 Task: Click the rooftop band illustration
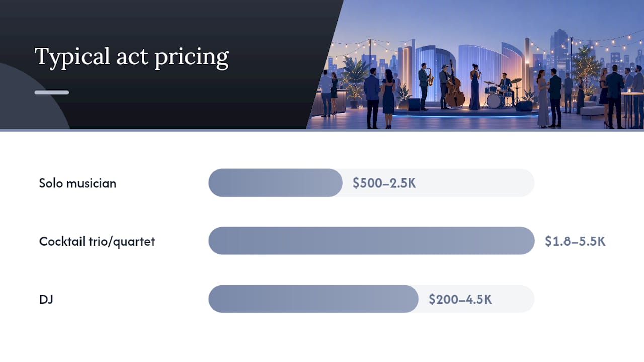475,64
